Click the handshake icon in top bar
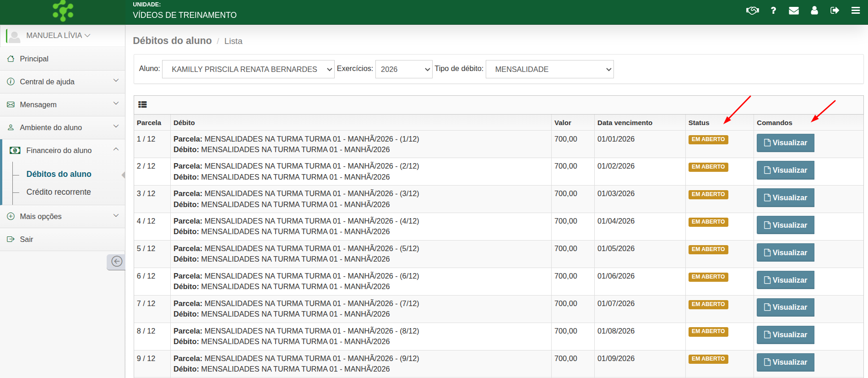868x378 pixels. point(752,11)
